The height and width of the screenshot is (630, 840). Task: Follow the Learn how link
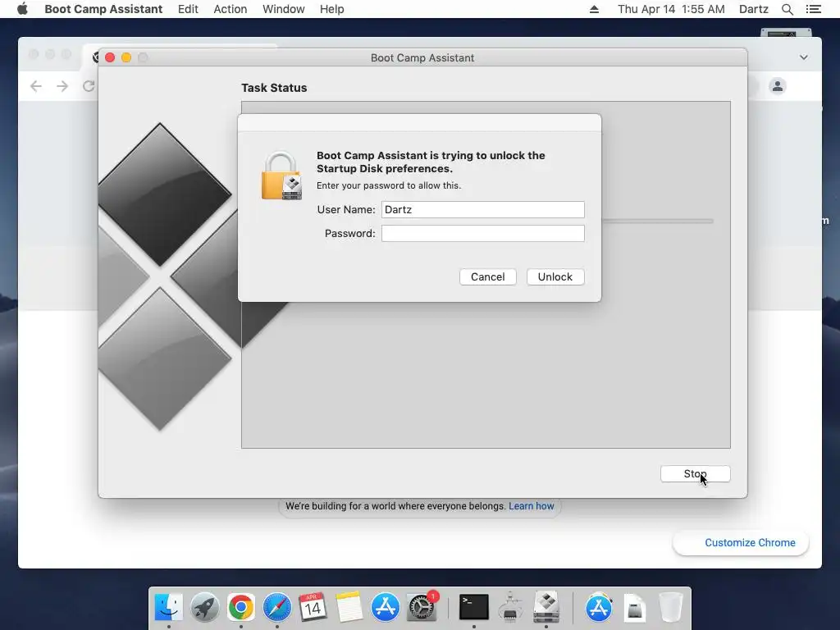(x=531, y=505)
